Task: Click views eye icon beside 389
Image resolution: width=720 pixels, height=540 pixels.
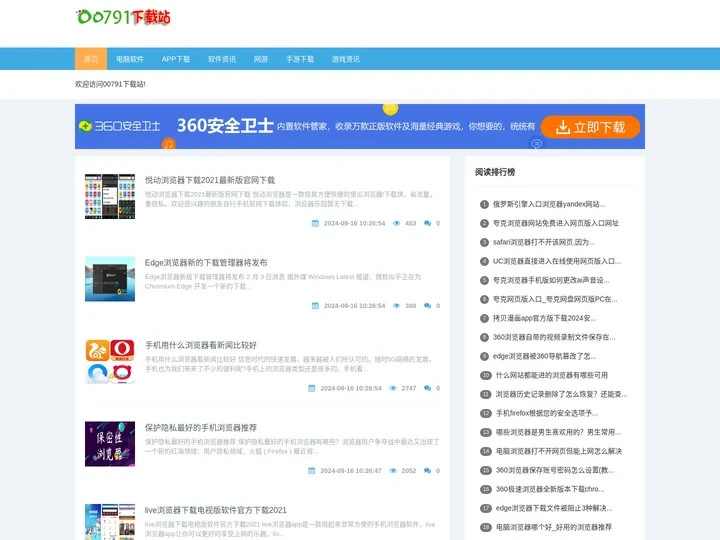Action: (x=396, y=306)
